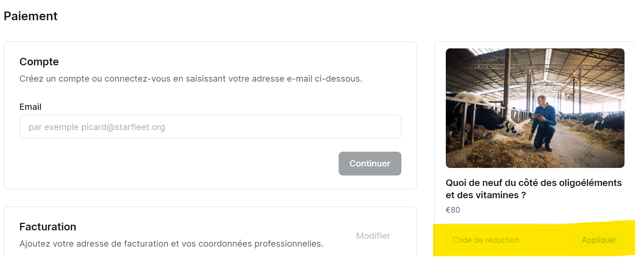Click the Paiement page heading
The width and height of the screenshot is (644, 260).
tap(31, 16)
